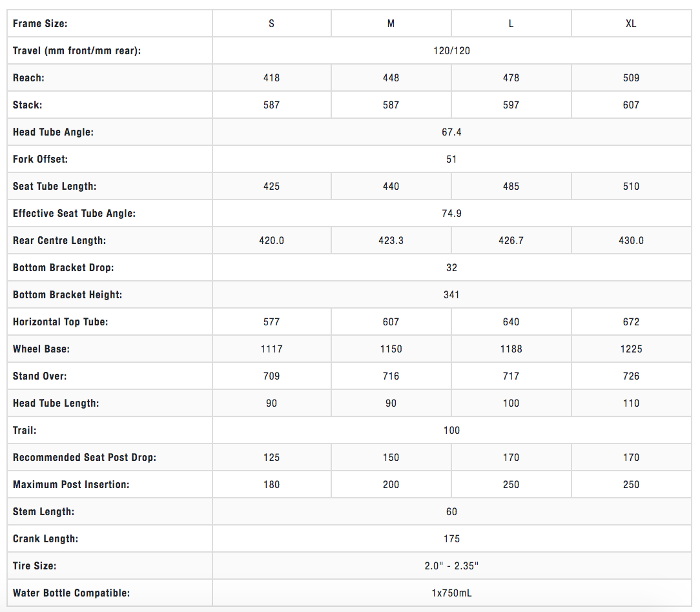
Task: Click Effective Seat Tube Angle value 74.9
Action: pyautogui.click(x=451, y=214)
